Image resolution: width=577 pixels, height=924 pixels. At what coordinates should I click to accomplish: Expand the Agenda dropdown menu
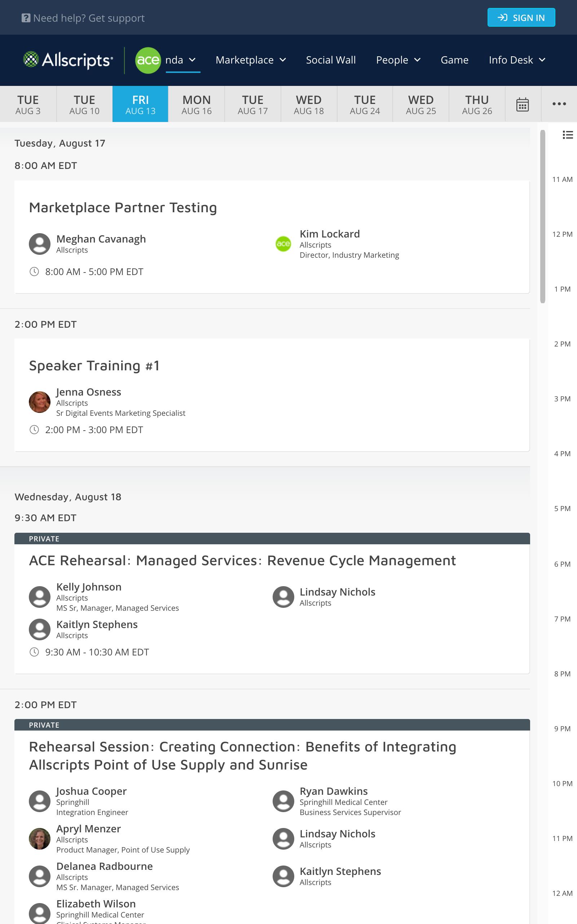pyautogui.click(x=181, y=60)
